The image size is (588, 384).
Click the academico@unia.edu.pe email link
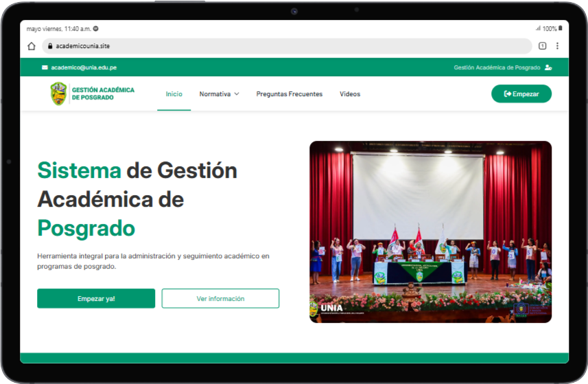[x=83, y=67]
